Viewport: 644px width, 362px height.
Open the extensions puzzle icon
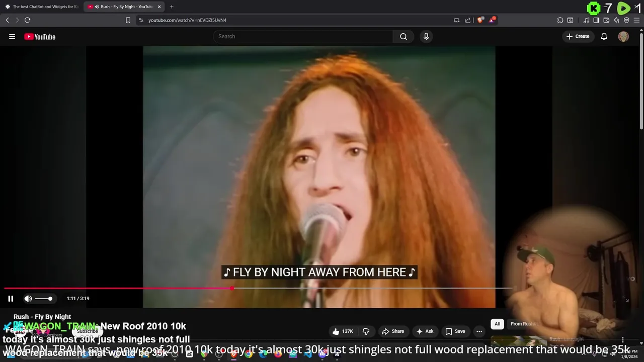560,20
